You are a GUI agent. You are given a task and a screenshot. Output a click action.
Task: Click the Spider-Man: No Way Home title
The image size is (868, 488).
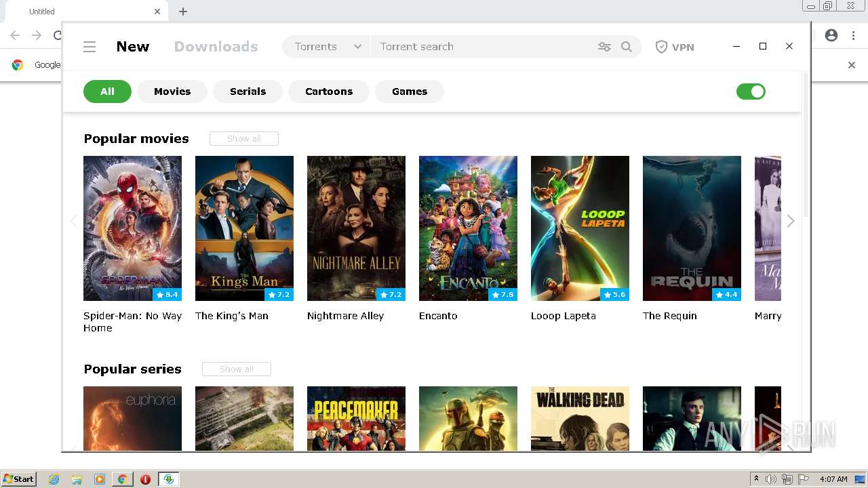(x=132, y=322)
